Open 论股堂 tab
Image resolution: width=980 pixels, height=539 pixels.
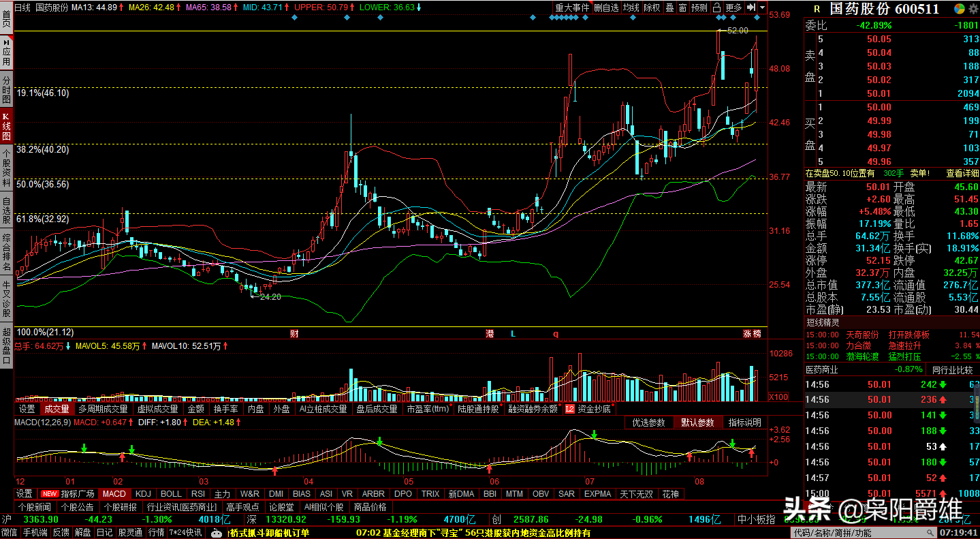(x=281, y=507)
